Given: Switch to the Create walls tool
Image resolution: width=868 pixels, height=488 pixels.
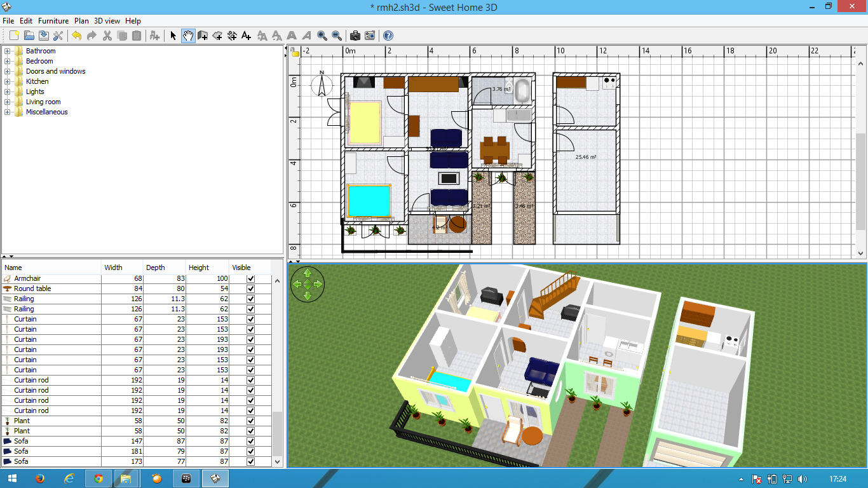Looking at the screenshot, I should tap(203, 36).
